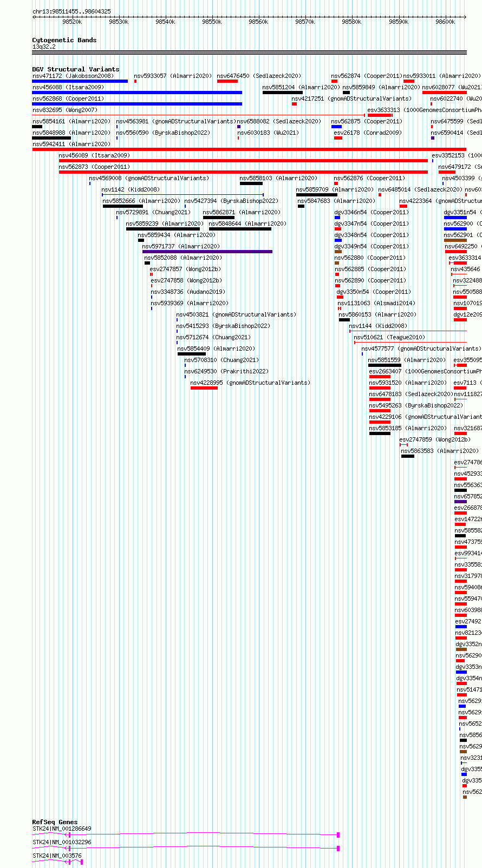482x868 pixels.
Task: Open STK24 NM_001286649 transcript
Action: (x=62, y=828)
